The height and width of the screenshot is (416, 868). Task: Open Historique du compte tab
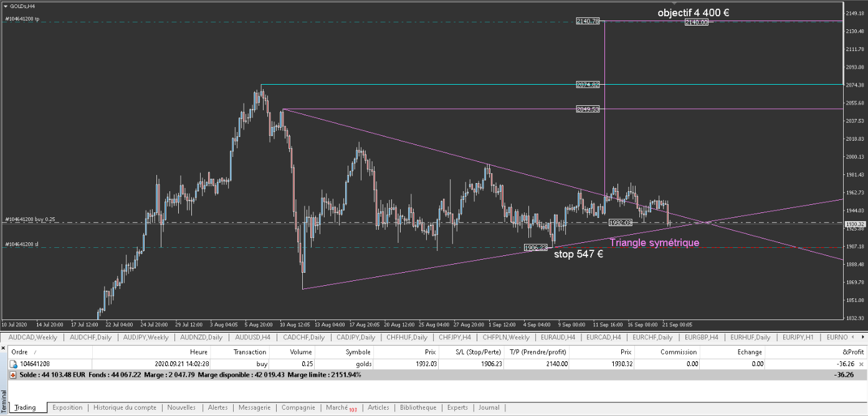125,407
